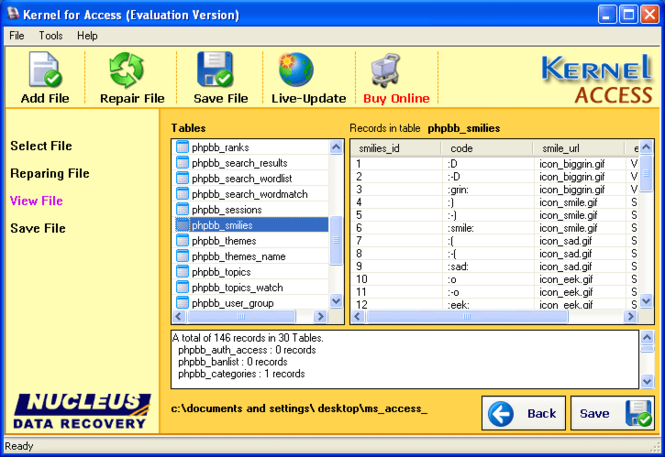Click the Add File toolbar icon

pos(45,70)
